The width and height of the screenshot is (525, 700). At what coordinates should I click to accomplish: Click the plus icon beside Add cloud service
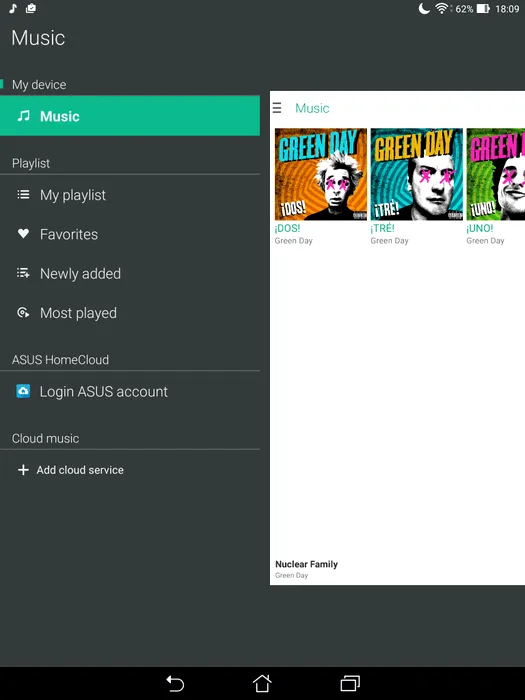[x=23, y=470]
